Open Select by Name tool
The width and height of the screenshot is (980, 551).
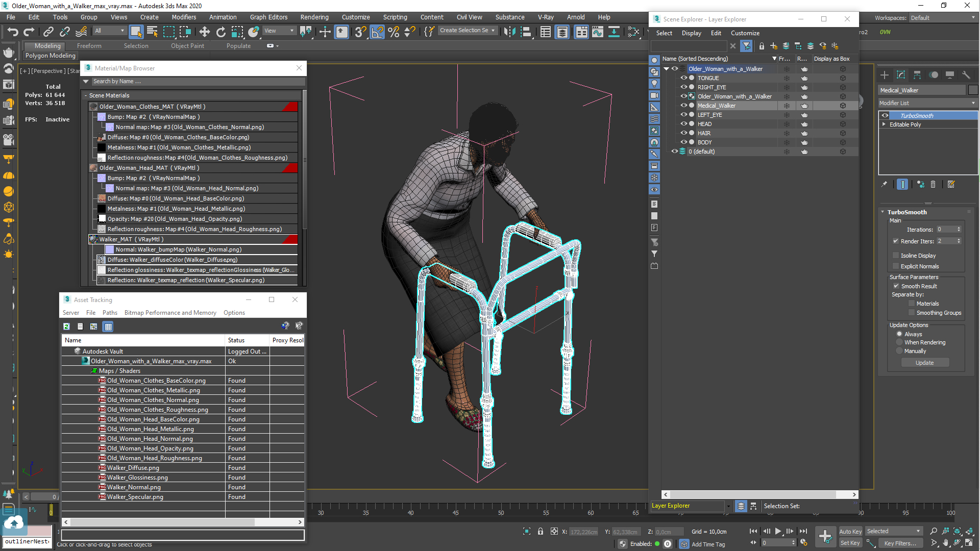coord(152,32)
